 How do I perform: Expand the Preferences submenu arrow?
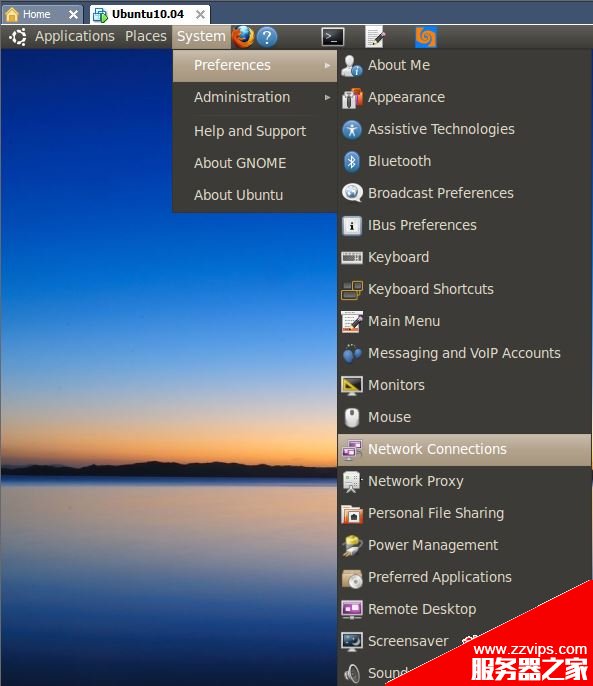[327, 66]
